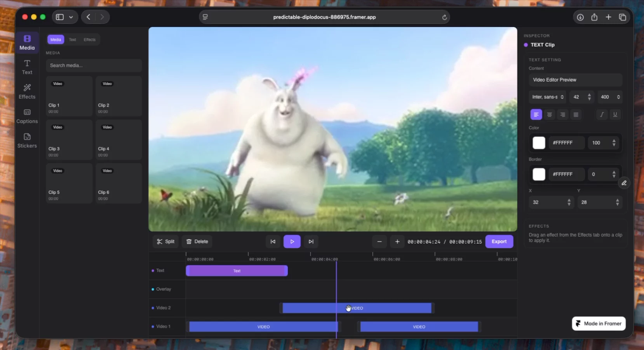Open a new browser tab
This screenshot has width=644, height=350.
608,17
